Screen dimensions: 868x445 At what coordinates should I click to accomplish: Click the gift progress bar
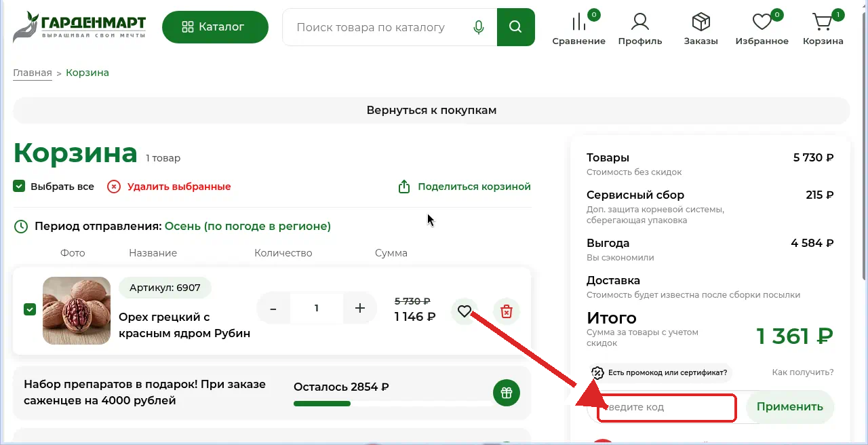[392, 404]
